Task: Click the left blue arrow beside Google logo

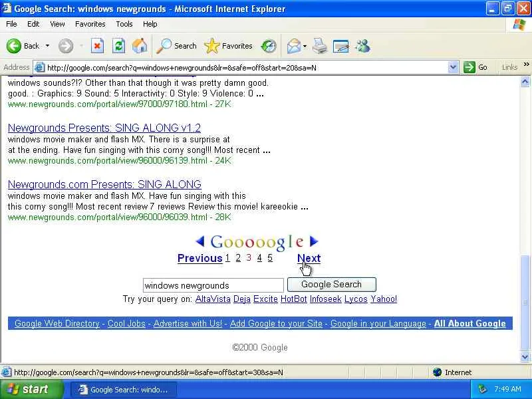Action: pyautogui.click(x=200, y=241)
